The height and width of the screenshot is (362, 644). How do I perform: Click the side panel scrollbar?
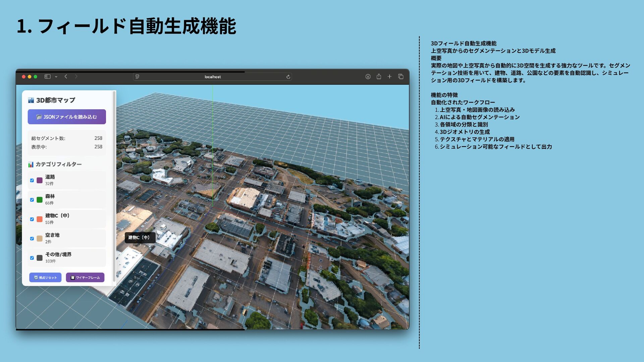(114, 186)
